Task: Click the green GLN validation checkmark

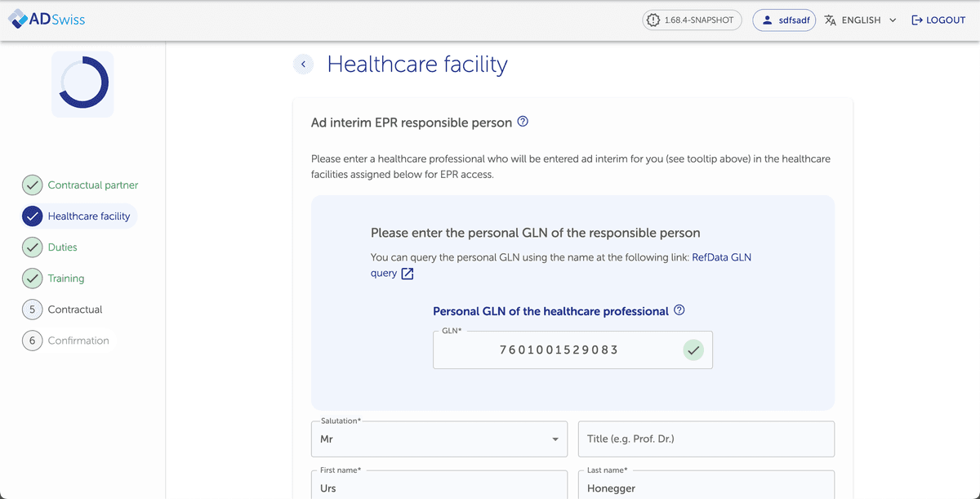Action: pos(693,350)
